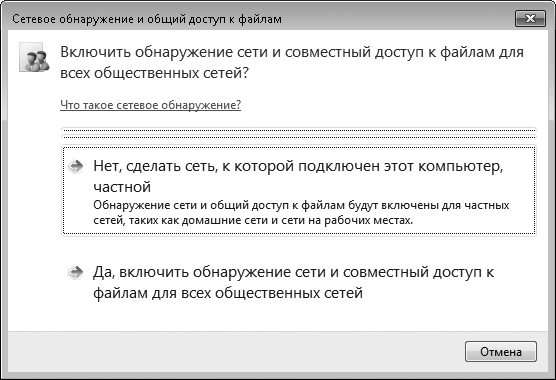Cancel the dialog with the "Отмена" button

501,352
